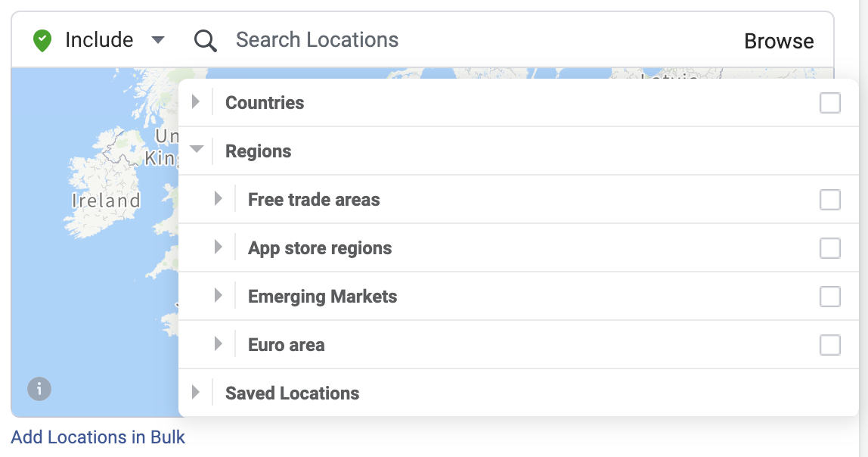Click Ireland on the map

(106, 201)
